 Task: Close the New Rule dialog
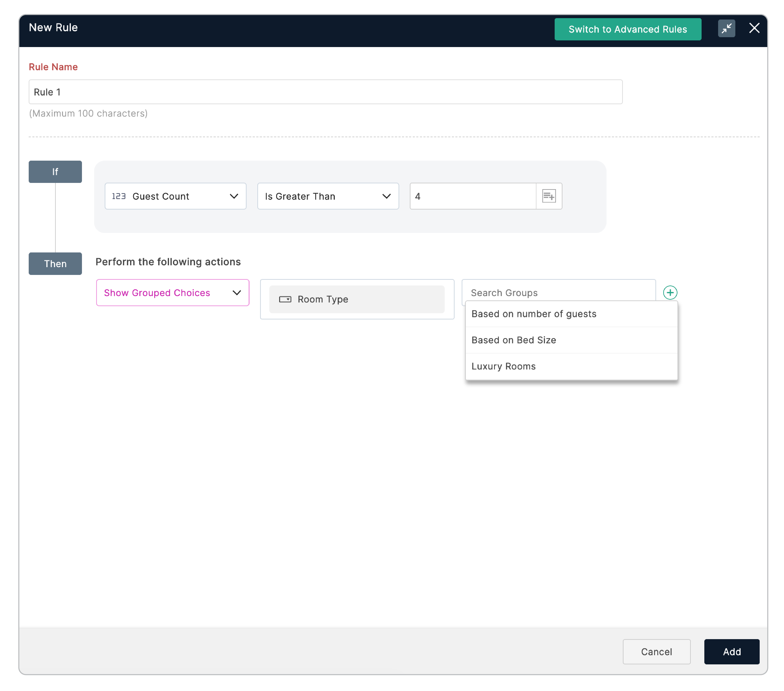click(754, 28)
